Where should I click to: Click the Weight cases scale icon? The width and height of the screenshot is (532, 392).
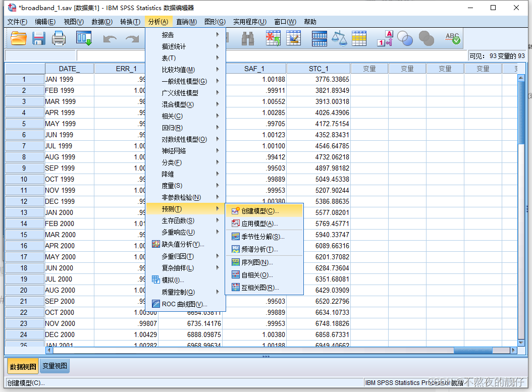[x=339, y=38]
